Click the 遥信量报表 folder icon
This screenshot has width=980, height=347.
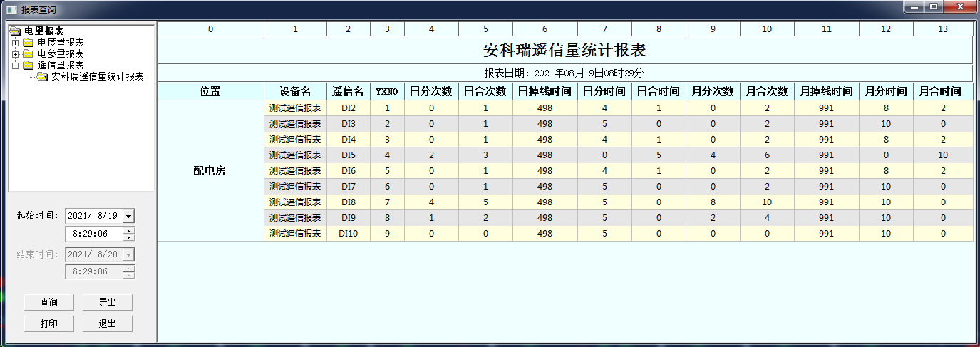click(x=28, y=66)
